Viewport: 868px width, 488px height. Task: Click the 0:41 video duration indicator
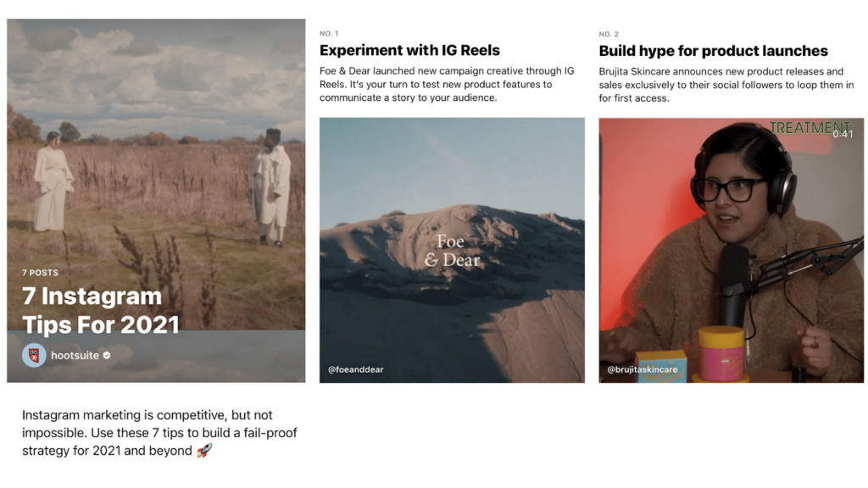[843, 135]
